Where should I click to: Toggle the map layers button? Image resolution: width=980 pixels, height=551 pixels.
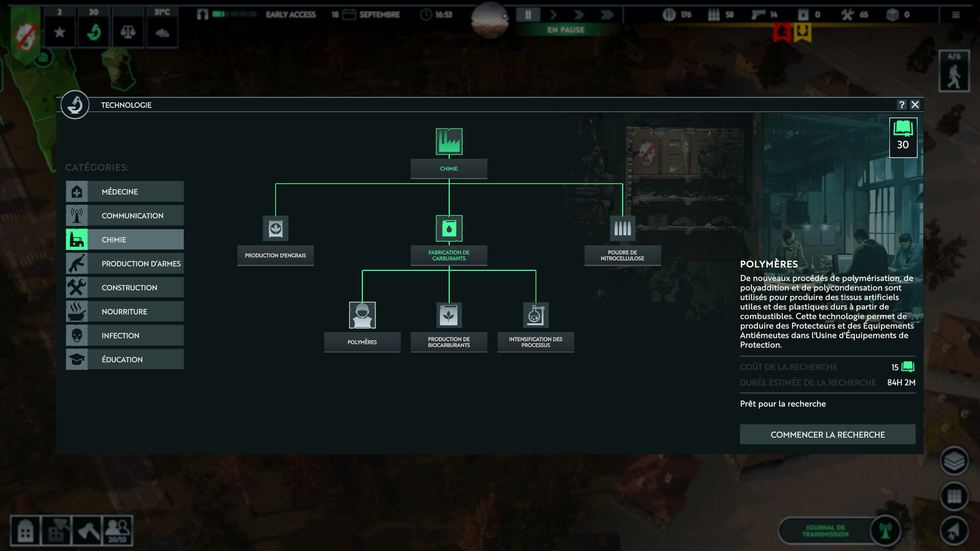tap(953, 461)
